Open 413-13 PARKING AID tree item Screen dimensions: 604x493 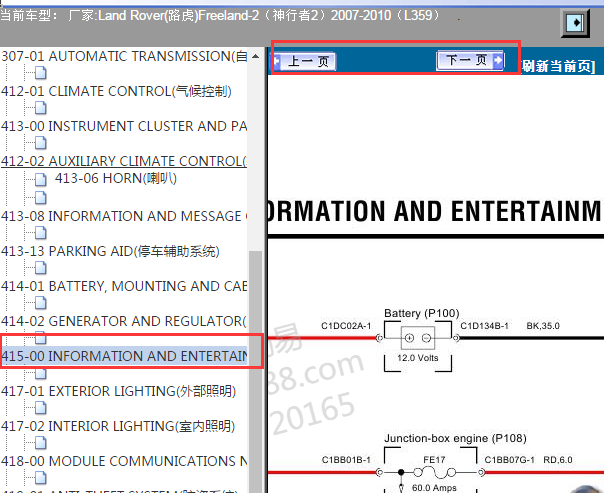click(x=110, y=251)
